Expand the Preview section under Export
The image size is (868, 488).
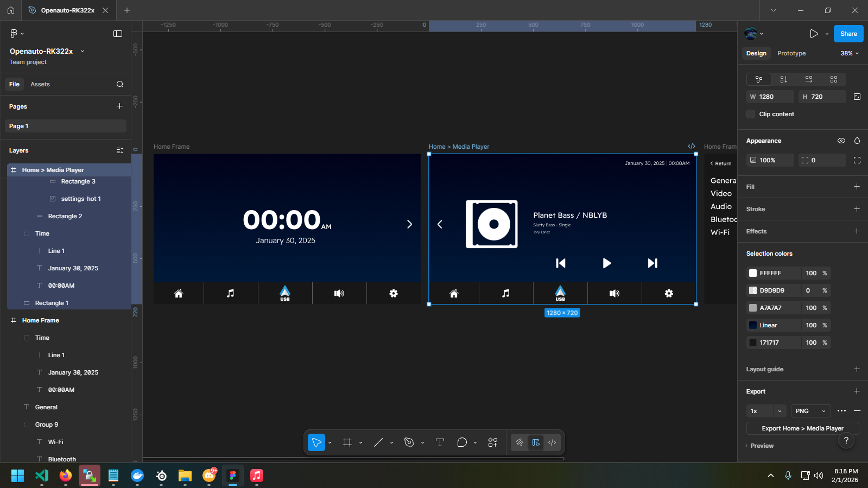point(762,446)
